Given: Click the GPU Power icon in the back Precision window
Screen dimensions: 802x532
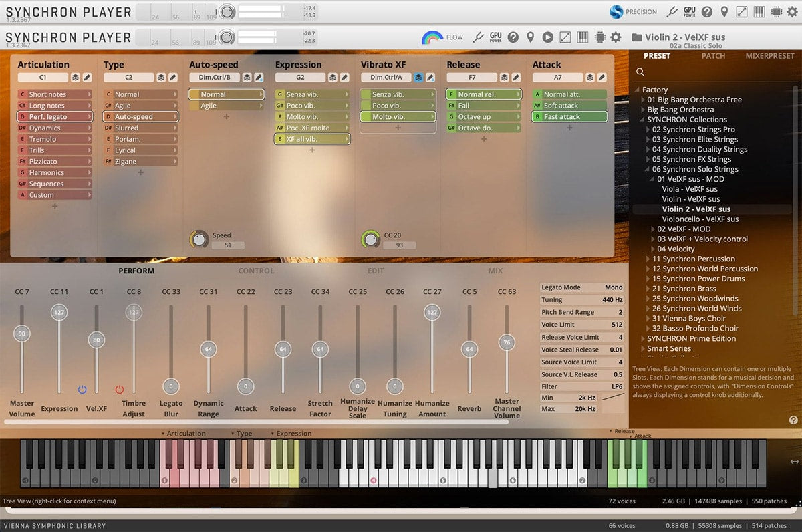Looking at the screenshot, I should (690, 12).
